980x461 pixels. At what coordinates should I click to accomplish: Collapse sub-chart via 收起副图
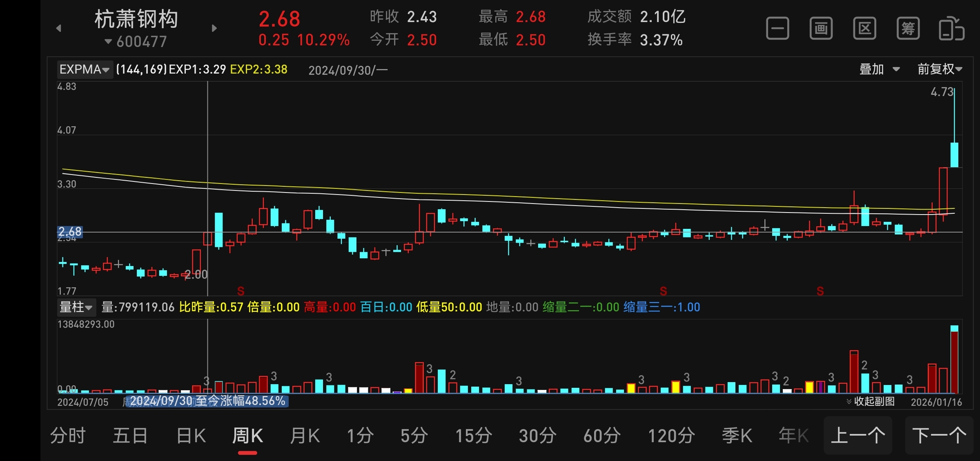(x=871, y=401)
